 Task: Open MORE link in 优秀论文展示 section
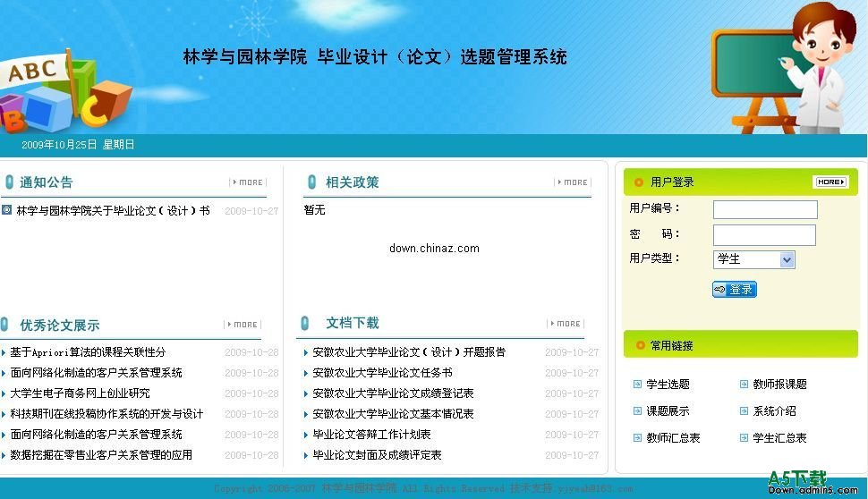click(x=243, y=325)
